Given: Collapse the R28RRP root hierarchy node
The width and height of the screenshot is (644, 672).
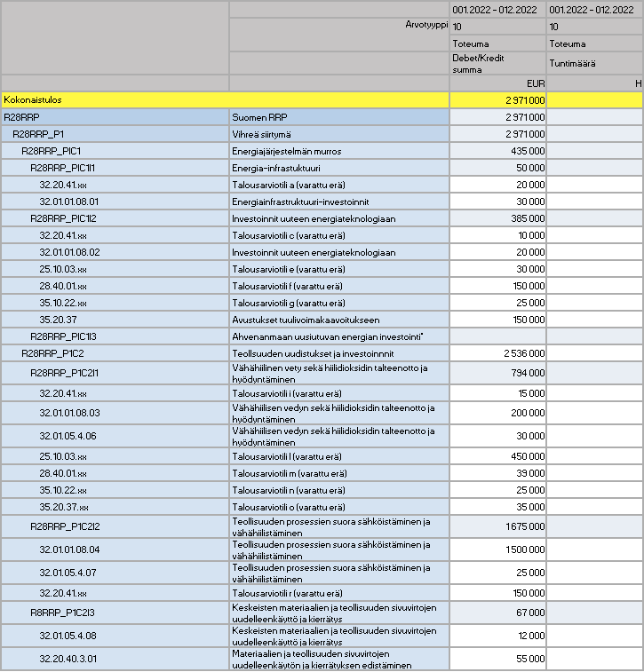Looking at the screenshot, I should coord(22,117).
